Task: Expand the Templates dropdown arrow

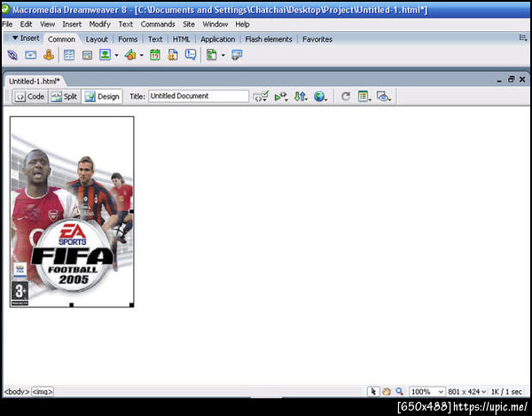Action: pos(223,55)
